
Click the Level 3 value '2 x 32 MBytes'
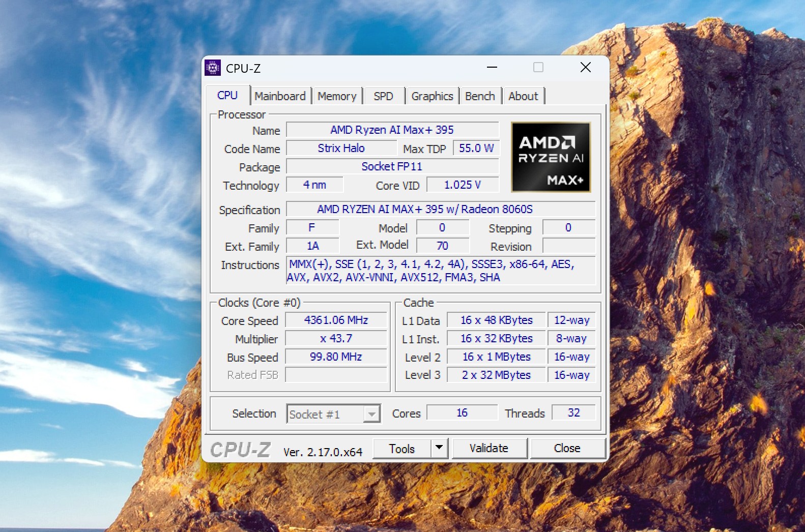tap(496, 375)
